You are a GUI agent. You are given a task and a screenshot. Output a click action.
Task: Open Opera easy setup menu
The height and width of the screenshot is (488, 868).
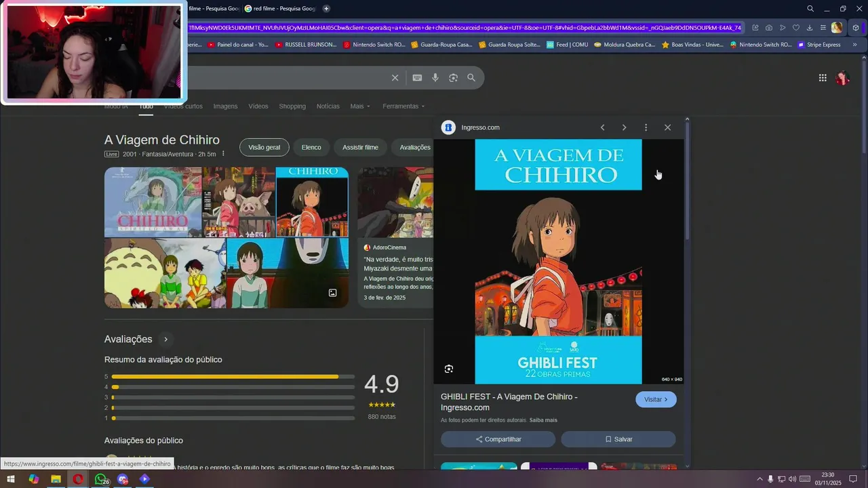pos(823,28)
